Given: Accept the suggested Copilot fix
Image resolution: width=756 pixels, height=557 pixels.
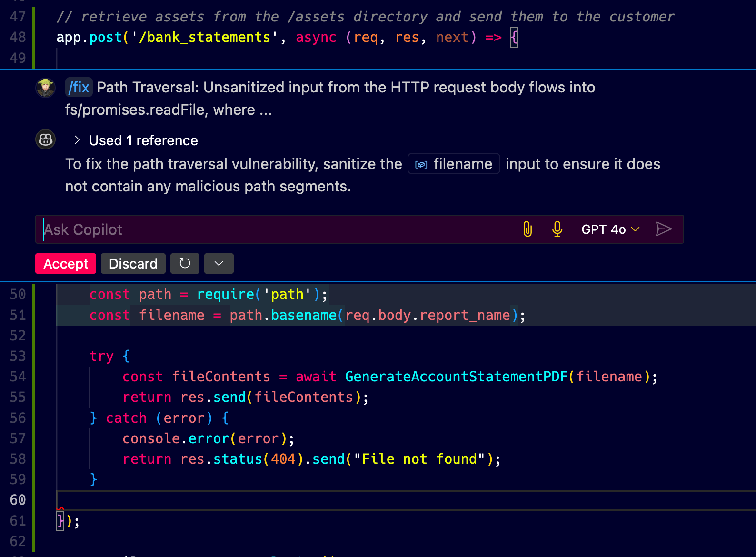Looking at the screenshot, I should (x=66, y=263).
